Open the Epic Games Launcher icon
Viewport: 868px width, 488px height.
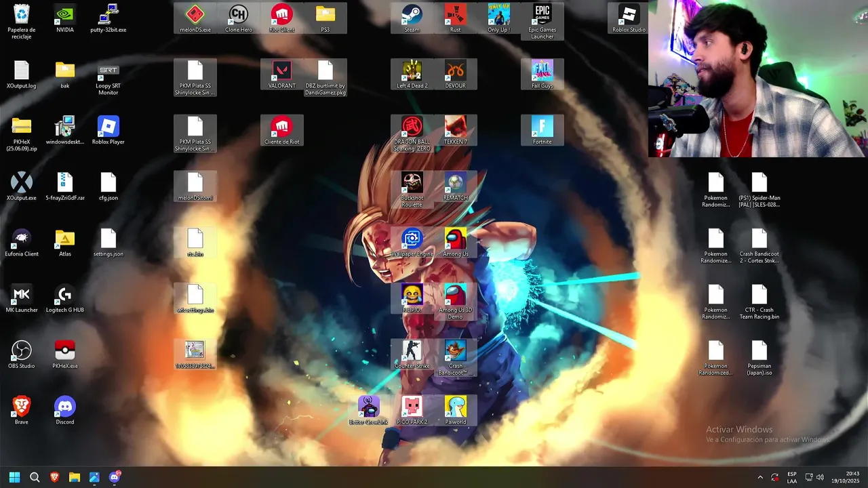click(542, 22)
